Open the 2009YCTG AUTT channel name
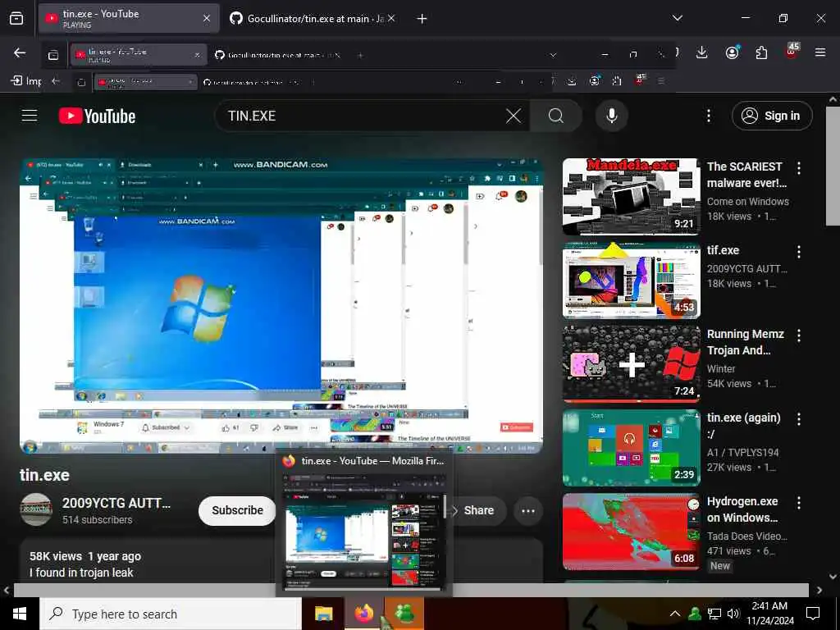 click(x=116, y=503)
